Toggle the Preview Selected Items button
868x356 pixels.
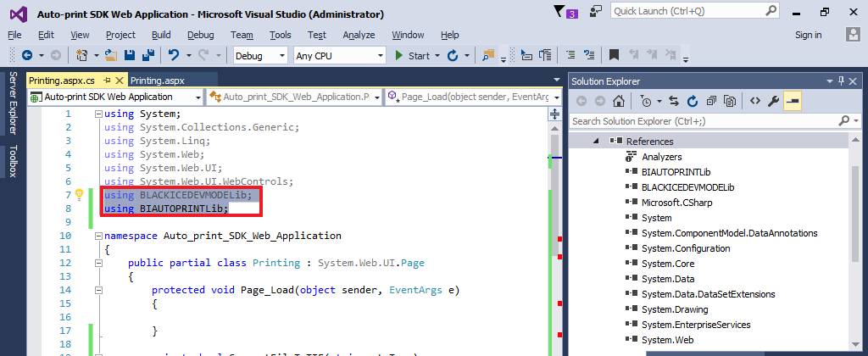[x=793, y=101]
